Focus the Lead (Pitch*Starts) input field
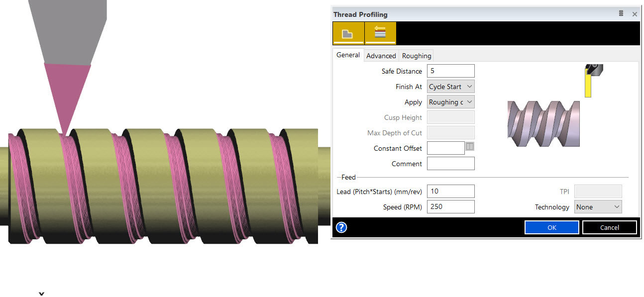 pyautogui.click(x=450, y=191)
